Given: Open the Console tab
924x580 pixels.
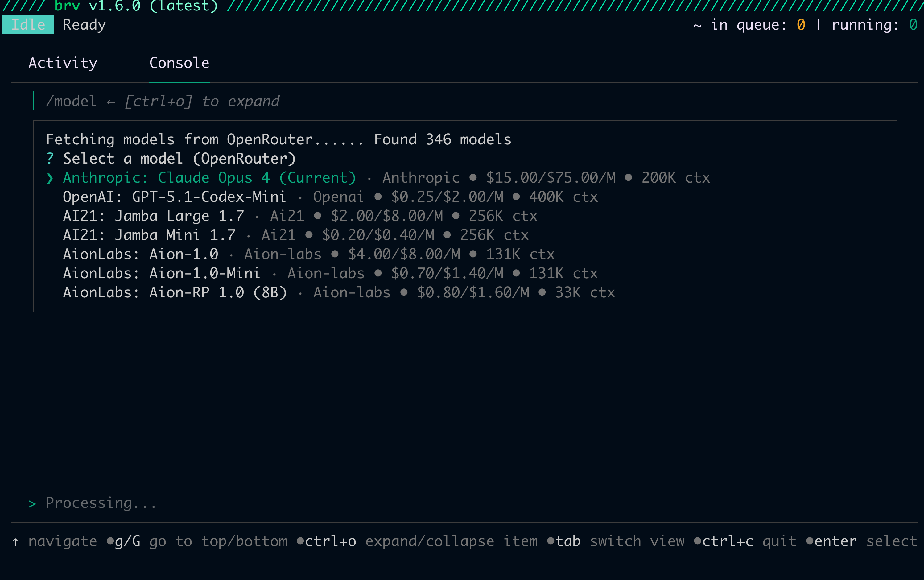Looking at the screenshot, I should point(179,63).
